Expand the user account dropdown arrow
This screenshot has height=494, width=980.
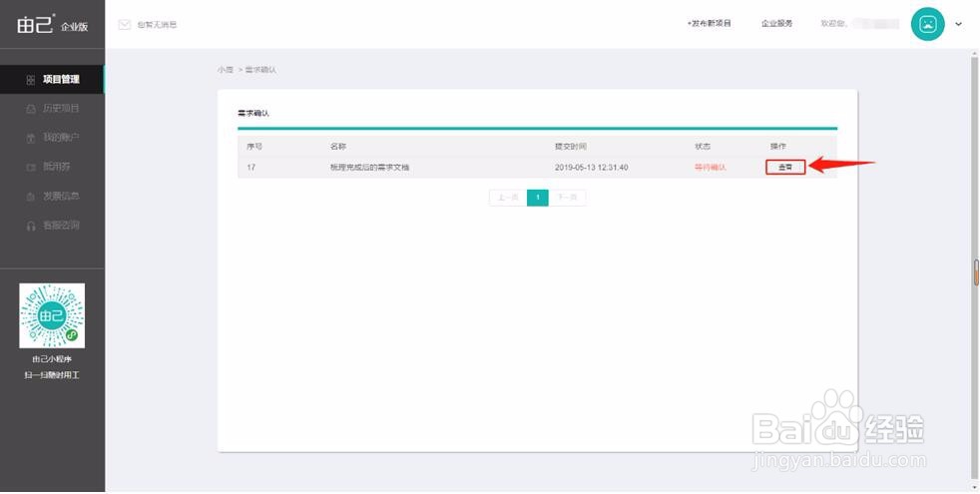pyautogui.click(x=959, y=25)
